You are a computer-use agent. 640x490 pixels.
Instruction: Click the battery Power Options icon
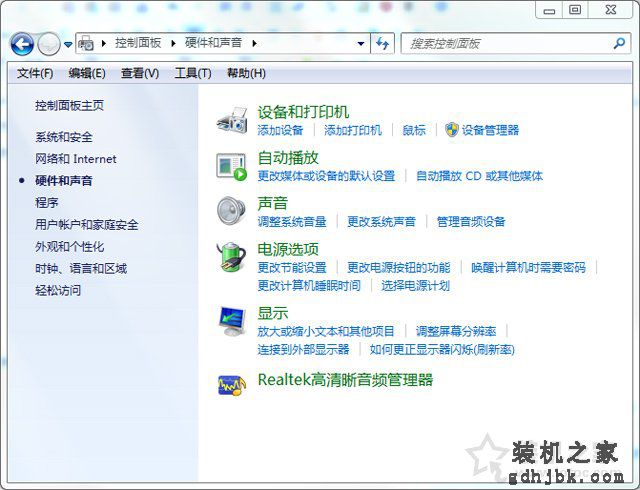[x=231, y=257]
